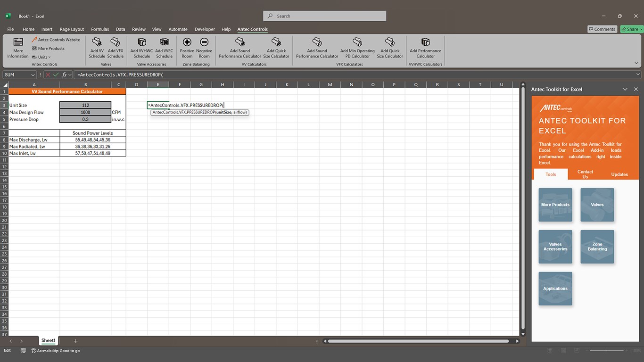Add a new sheet with the plus button
The height and width of the screenshot is (362, 644).
75,341
